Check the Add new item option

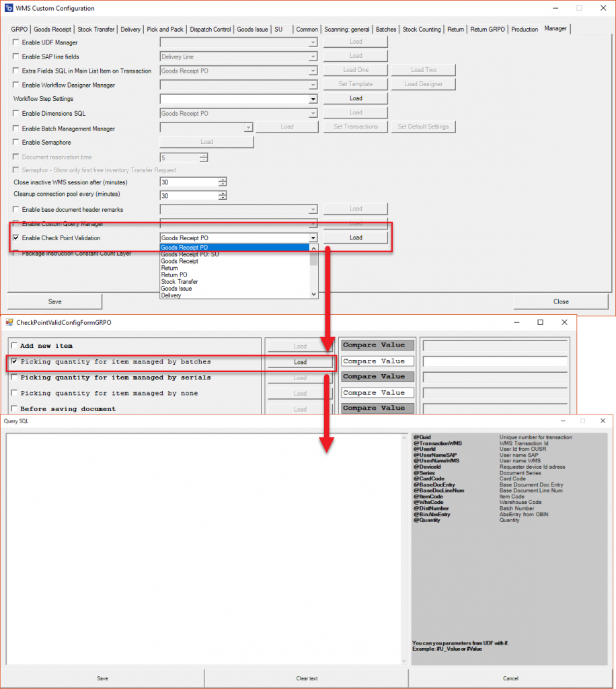[x=14, y=345]
